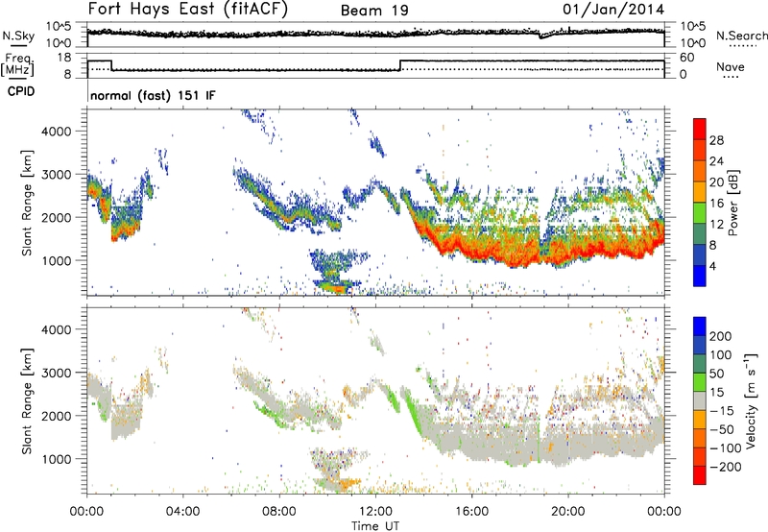This screenshot has height=532, width=768.
Task: Click the 'Time UT' axis label
Action: coord(375,526)
